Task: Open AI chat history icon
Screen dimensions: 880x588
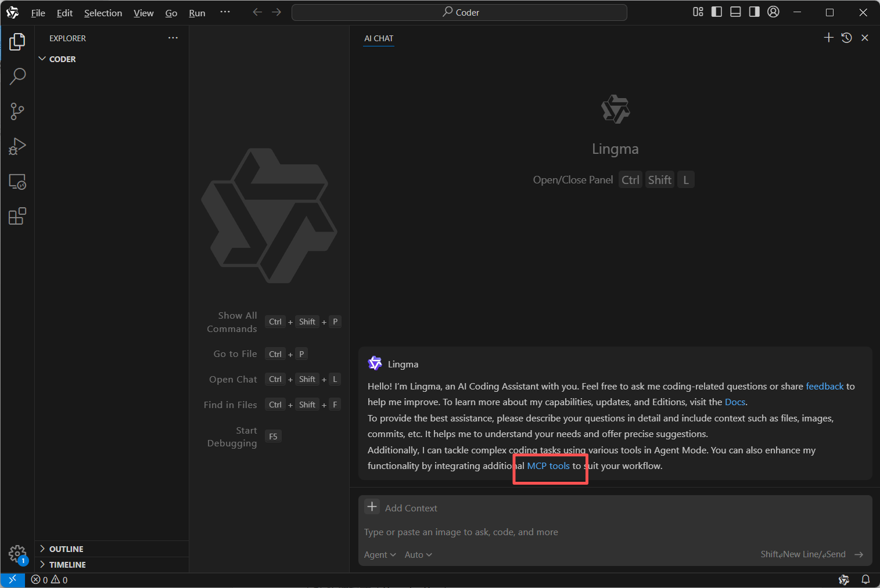Action: tap(847, 38)
